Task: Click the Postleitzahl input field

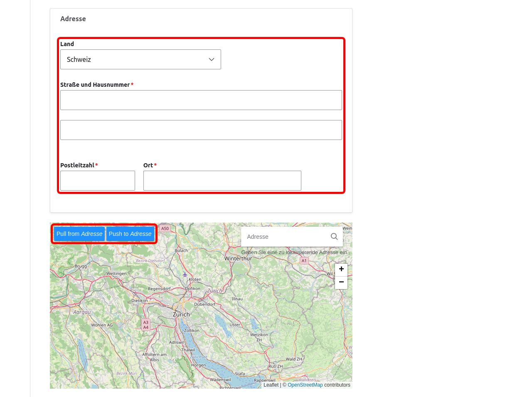Action: (x=98, y=181)
